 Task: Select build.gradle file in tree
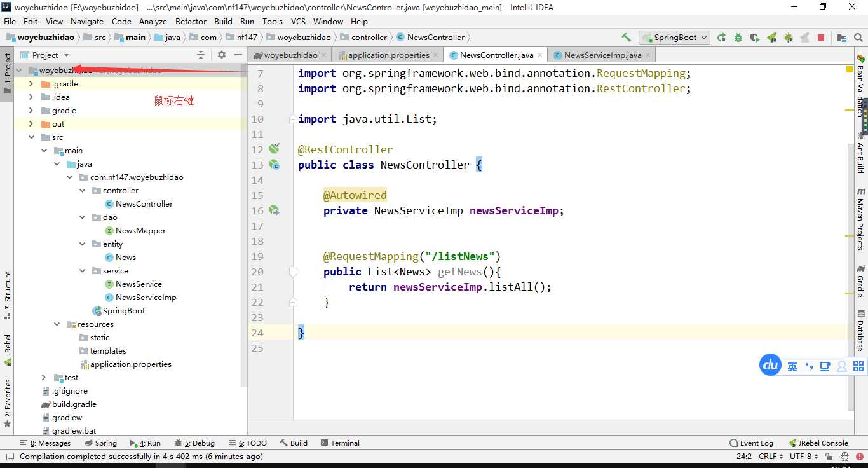click(x=69, y=404)
